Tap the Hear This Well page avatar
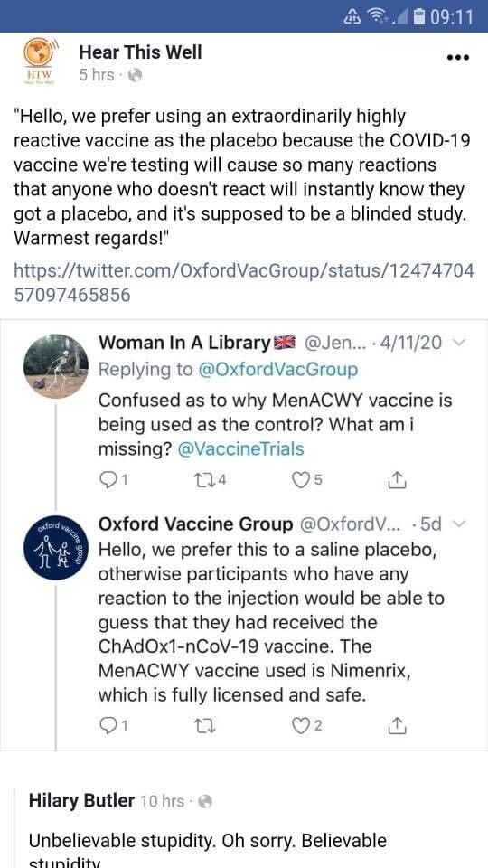Image resolution: width=488 pixels, height=868 pixels. [x=38, y=60]
